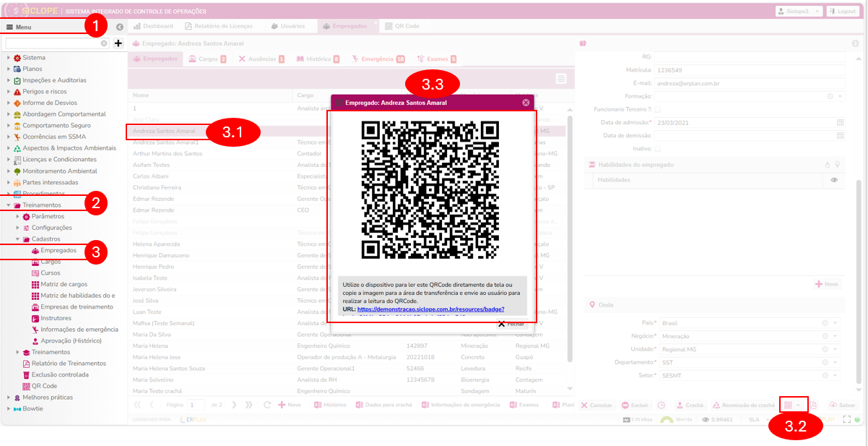Screen dimensions: 868x446
Task: Open Bowtie in the menu tree
Action: click(32, 408)
